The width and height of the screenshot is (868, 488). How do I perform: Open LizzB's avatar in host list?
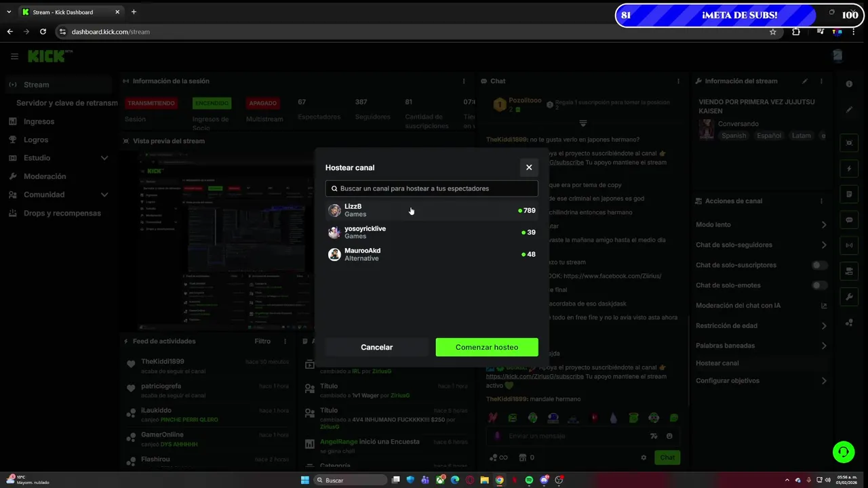click(x=334, y=210)
